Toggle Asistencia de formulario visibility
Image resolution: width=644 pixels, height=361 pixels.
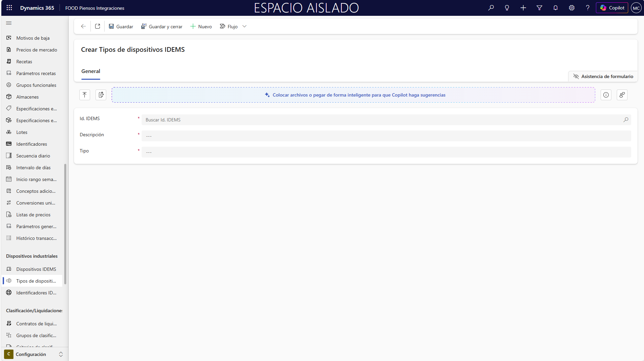point(603,76)
